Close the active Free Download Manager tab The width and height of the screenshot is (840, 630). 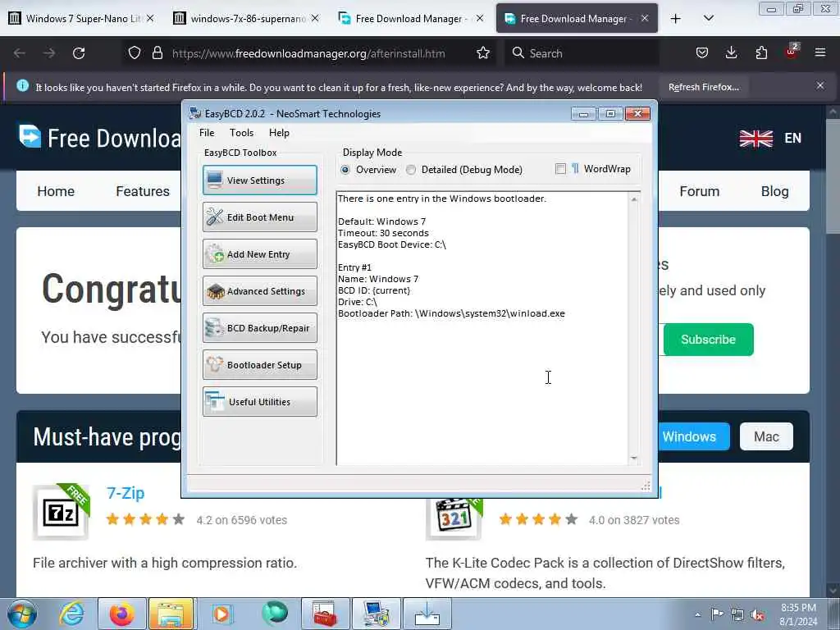click(645, 18)
